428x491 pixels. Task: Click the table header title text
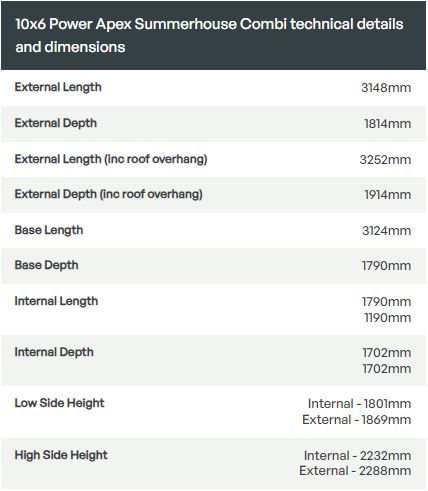209,35
